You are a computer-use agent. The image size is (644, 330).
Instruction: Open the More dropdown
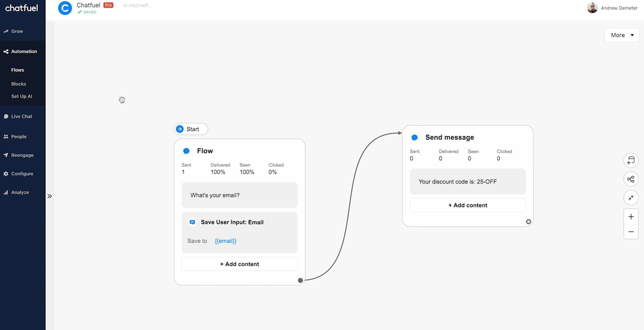(621, 35)
